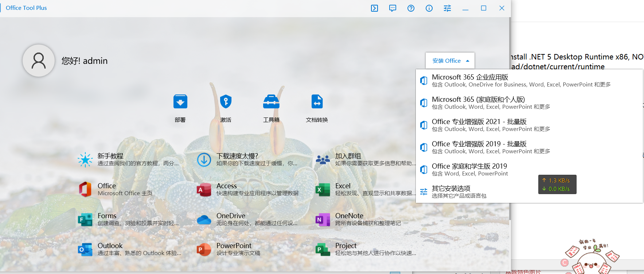This screenshot has height=274, width=644.
Task: Open the 部署 deploy icon
Action: (180, 108)
